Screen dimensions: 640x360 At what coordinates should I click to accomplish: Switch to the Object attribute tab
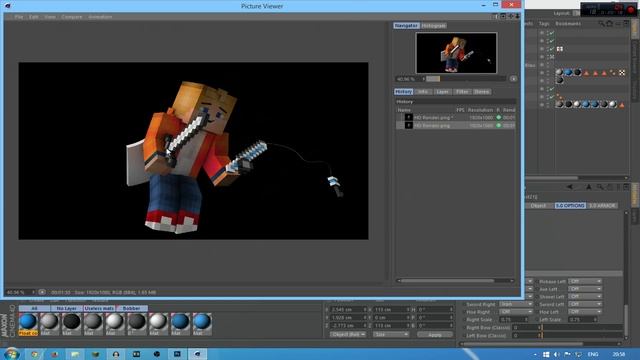[538, 205]
